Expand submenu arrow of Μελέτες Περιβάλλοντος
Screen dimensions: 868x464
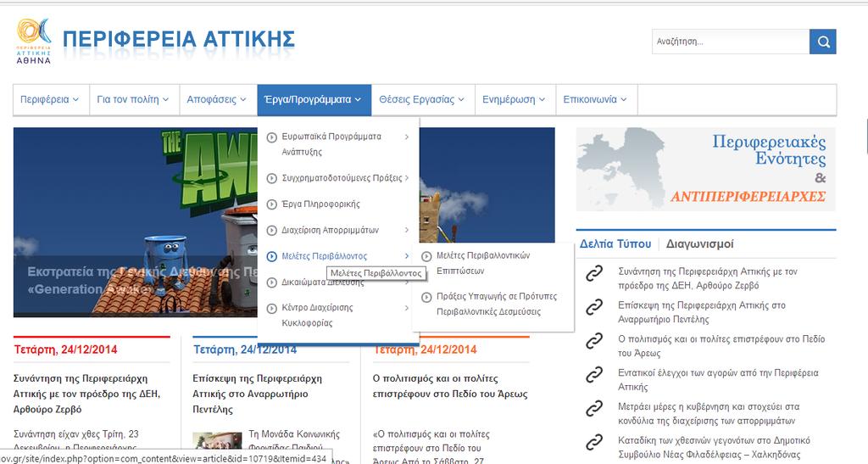407,256
